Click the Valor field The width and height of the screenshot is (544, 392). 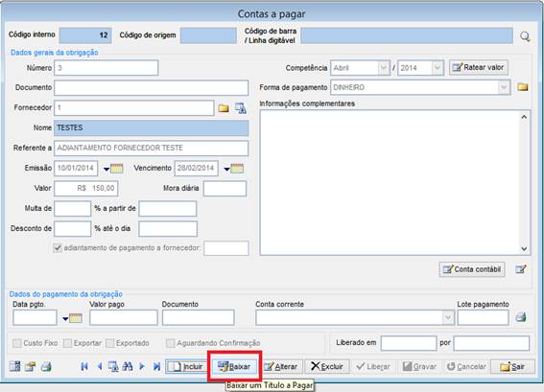(86, 188)
